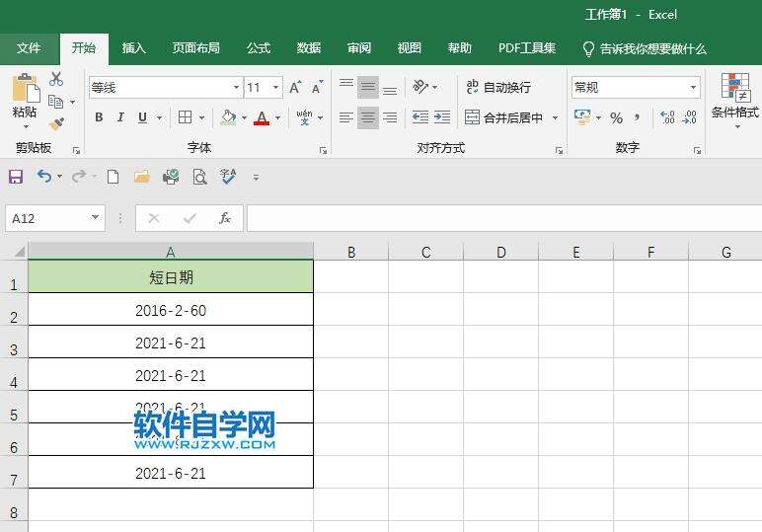This screenshot has width=762, height=532.
Task: Open the font color dropdown arrow
Action: click(278, 117)
